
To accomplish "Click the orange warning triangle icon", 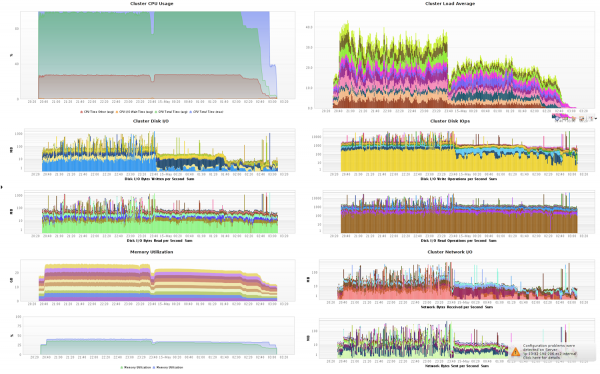I will [515, 351].
